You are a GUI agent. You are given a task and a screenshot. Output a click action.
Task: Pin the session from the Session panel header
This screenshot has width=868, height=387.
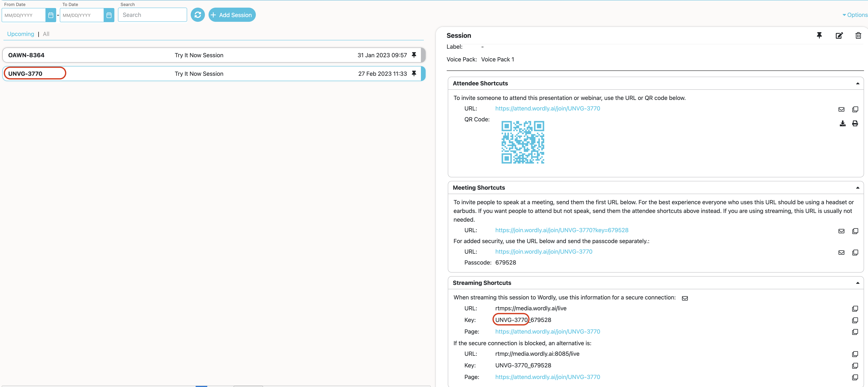click(819, 35)
